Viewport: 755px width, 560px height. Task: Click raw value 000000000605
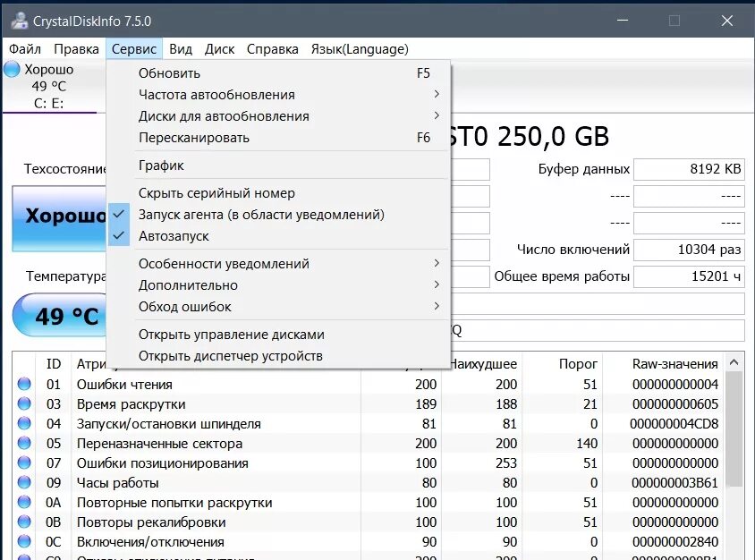coord(675,404)
